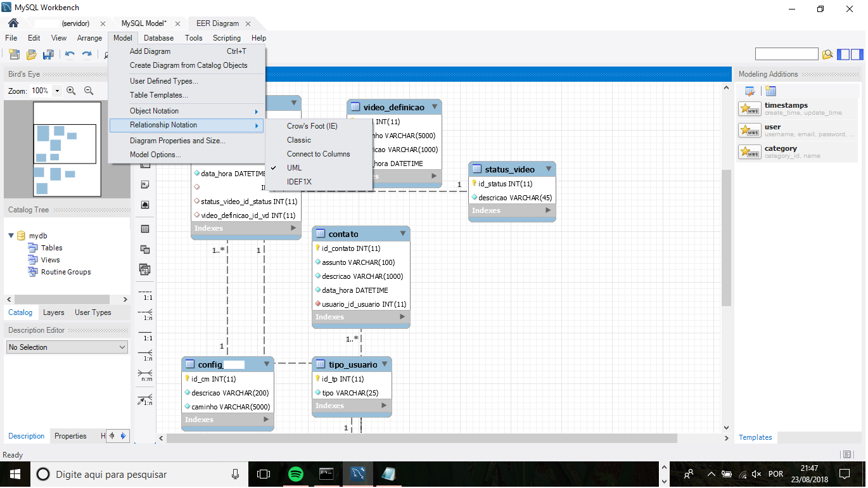This screenshot has width=868, height=488.
Task: Switch to the Properties tab
Action: coord(70,436)
